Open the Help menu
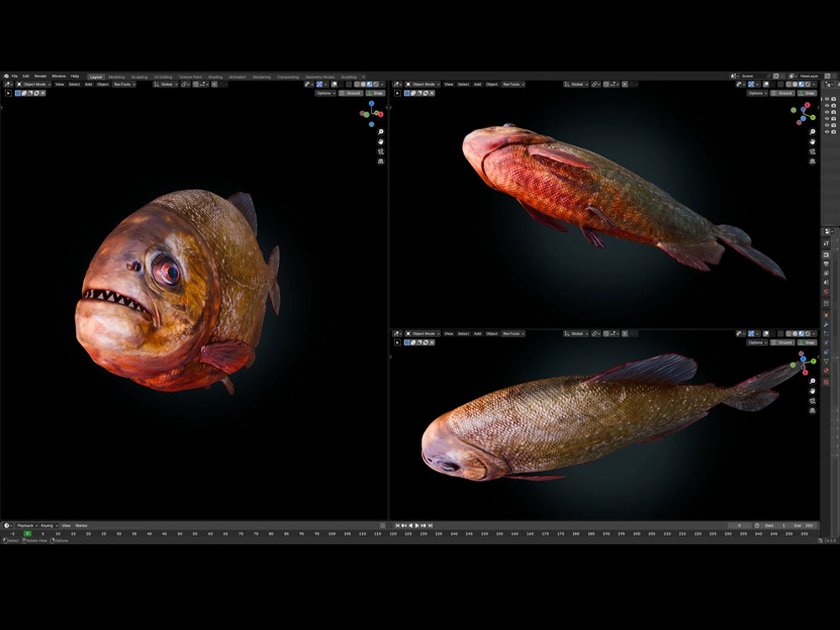The width and height of the screenshot is (840, 630). (x=75, y=76)
